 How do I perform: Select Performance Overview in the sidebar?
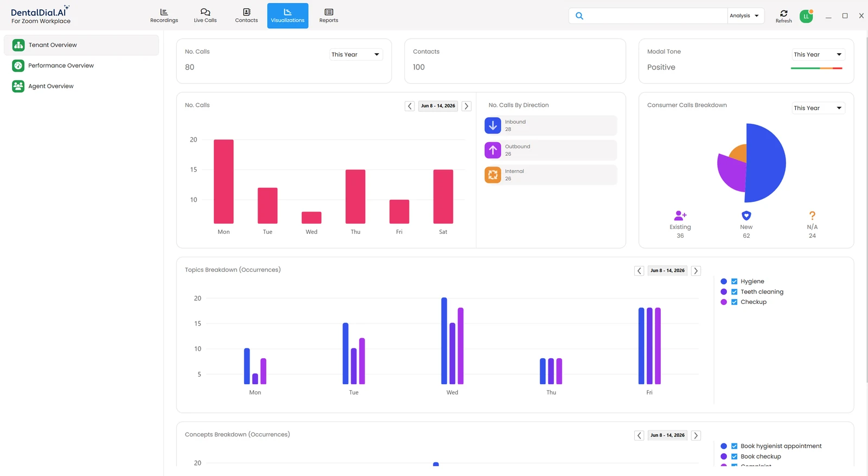tap(81, 66)
